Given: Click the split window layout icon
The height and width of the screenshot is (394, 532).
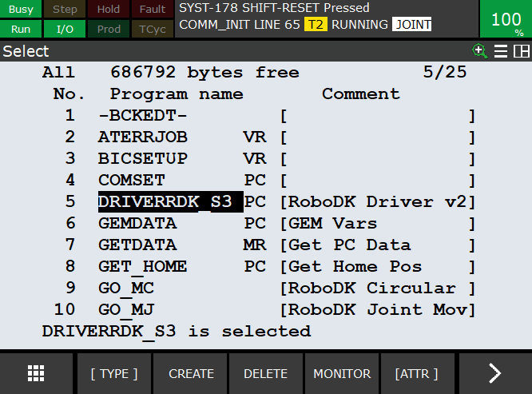Looking at the screenshot, I should coord(522,51).
